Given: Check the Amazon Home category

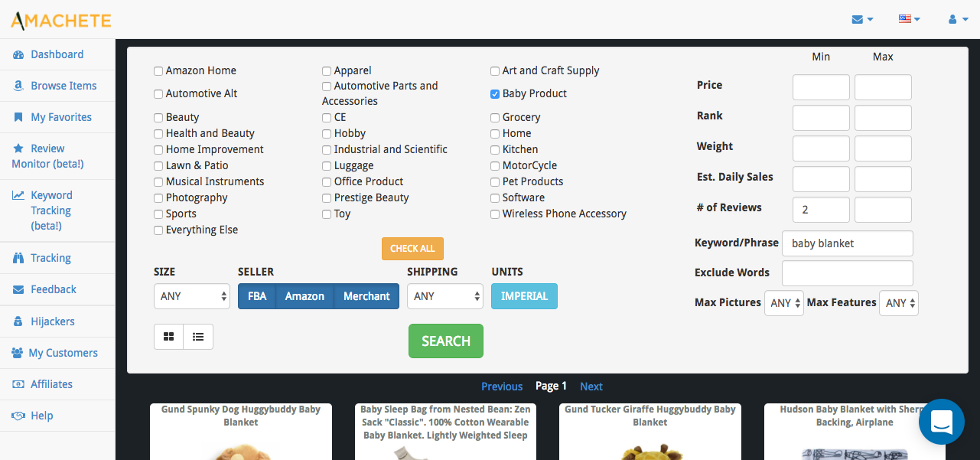Looking at the screenshot, I should point(158,71).
